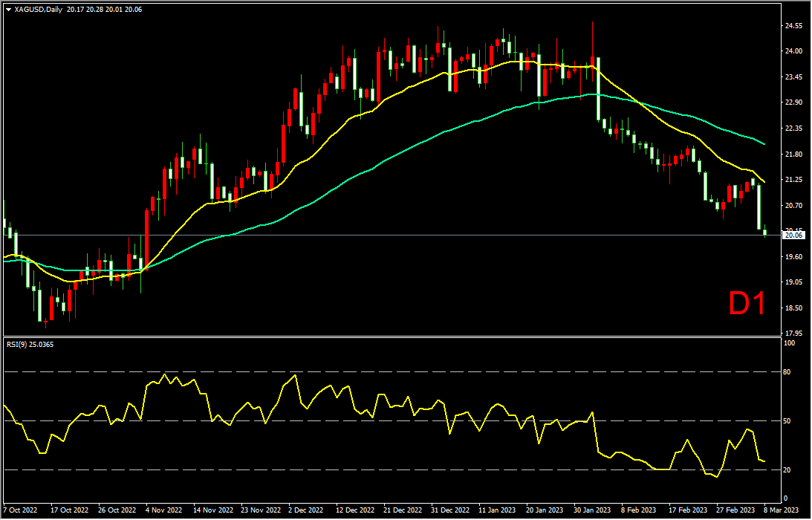The width and height of the screenshot is (812, 520).
Task: Click the 7 Oct 2022 date label
Action: (x=22, y=510)
